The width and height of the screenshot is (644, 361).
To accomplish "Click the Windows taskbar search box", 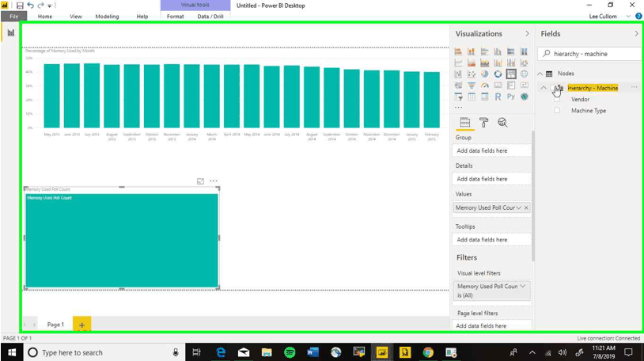I will (103, 352).
